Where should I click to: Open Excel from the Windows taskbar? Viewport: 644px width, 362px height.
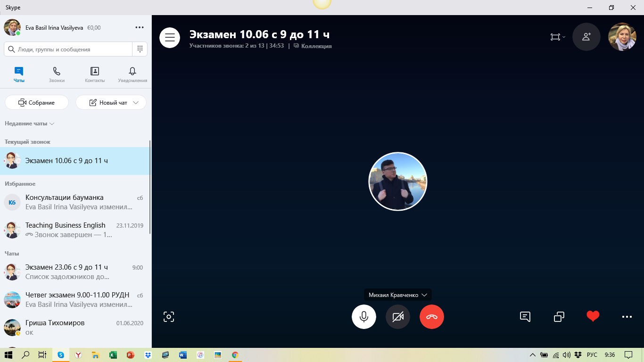pyautogui.click(x=113, y=355)
